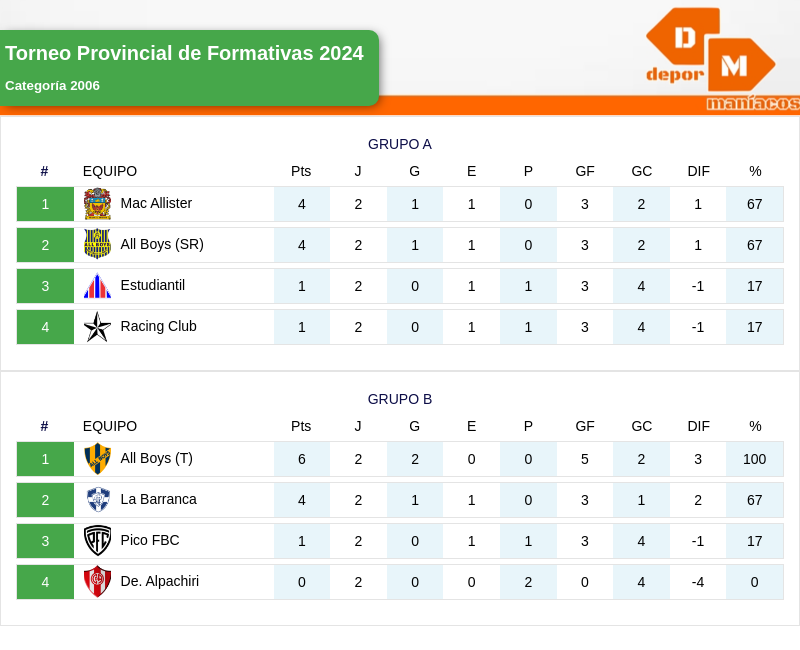The height and width of the screenshot is (650, 800).
Task: Click the Mac Allister team crest
Action: pyautogui.click(x=97, y=204)
